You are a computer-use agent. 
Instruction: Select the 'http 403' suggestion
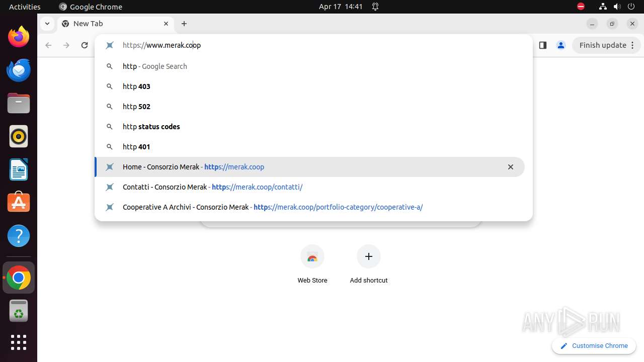point(309,86)
